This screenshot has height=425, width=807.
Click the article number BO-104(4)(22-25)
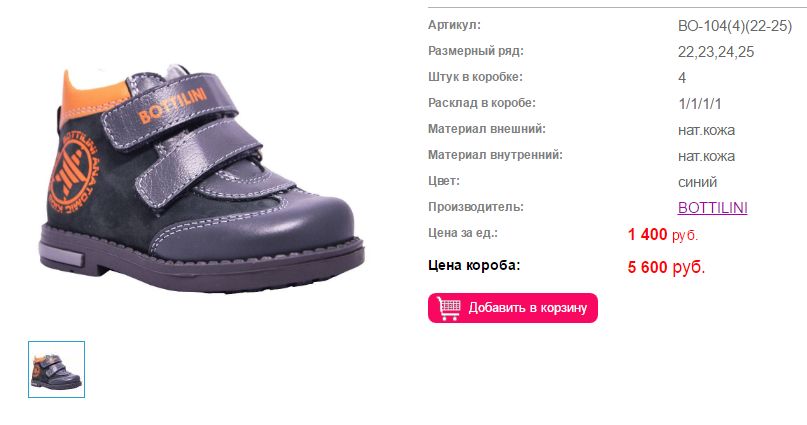(x=734, y=26)
